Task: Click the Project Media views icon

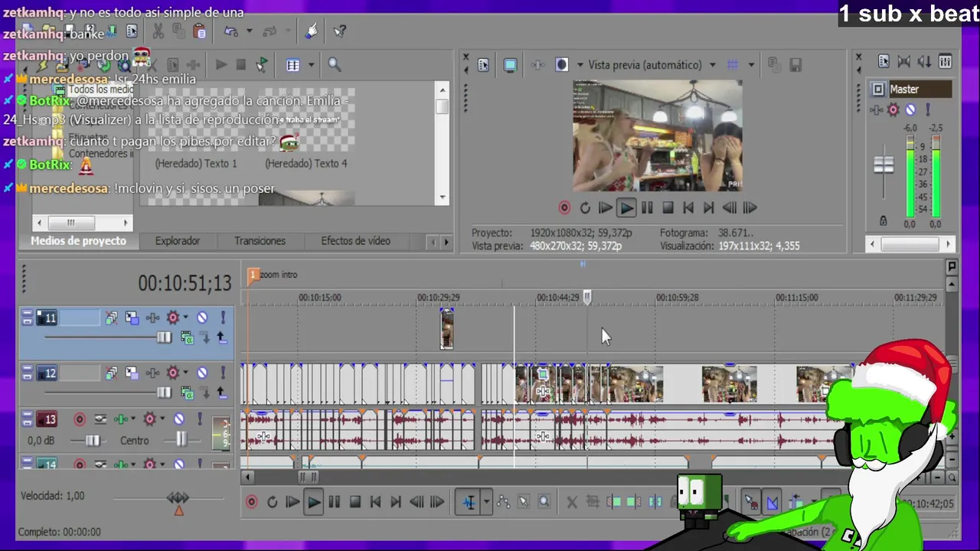Action: (x=292, y=65)
